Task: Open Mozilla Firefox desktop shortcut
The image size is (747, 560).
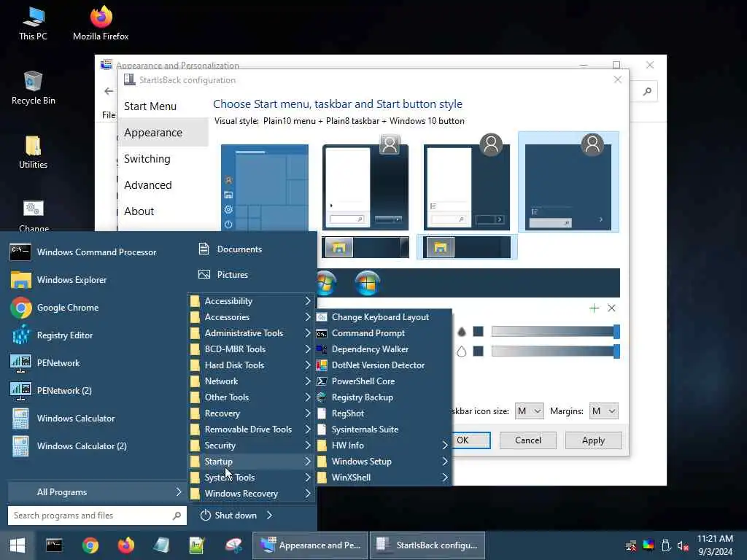Action: (x=101, y=23)
